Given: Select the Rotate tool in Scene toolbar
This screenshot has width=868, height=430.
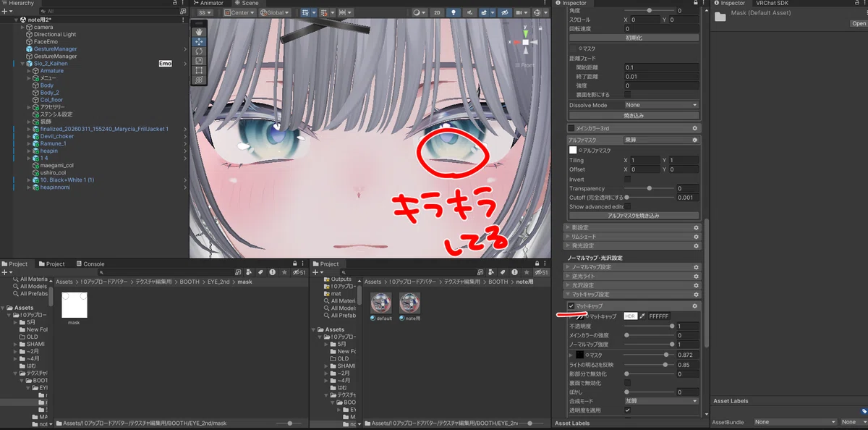Looking at the screenshot, I should coord(199,51).
